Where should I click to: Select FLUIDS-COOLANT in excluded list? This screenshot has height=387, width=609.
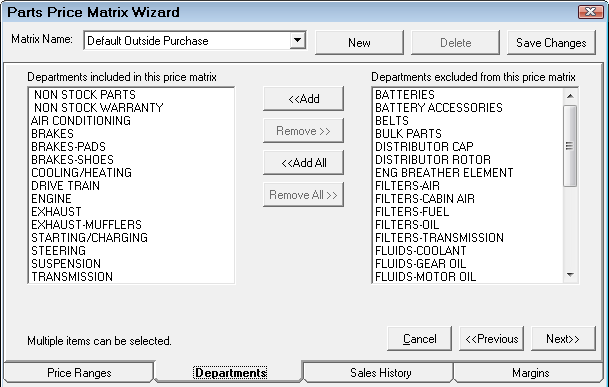[468, 251]
